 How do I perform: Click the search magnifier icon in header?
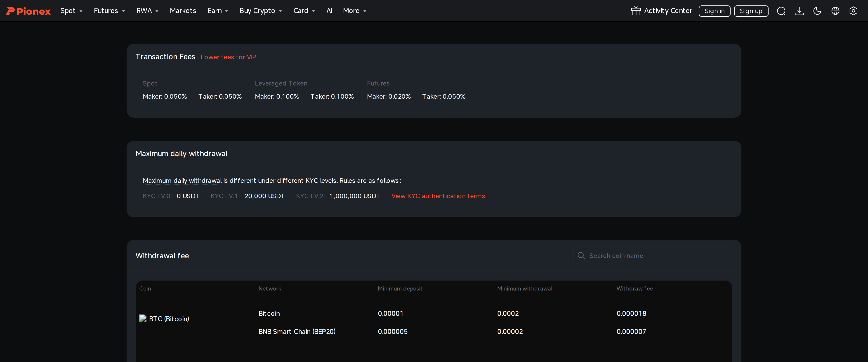point(781,11)
